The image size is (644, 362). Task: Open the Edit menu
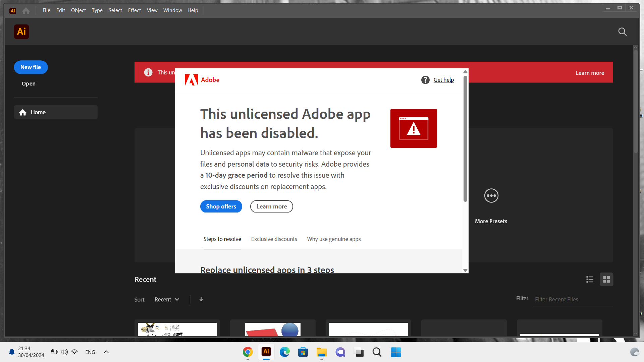pyautogui.click(x=61, y=10)
